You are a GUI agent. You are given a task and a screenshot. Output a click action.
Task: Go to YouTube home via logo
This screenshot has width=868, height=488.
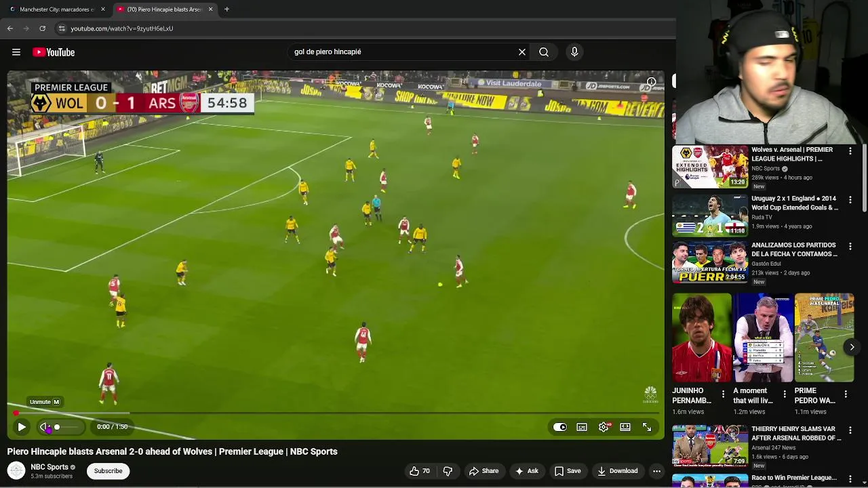point(54,52)
